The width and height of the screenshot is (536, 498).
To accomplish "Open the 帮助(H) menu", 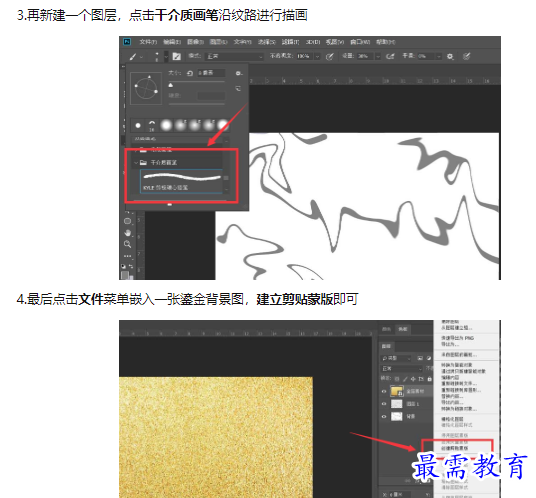I will coord(385,42).
